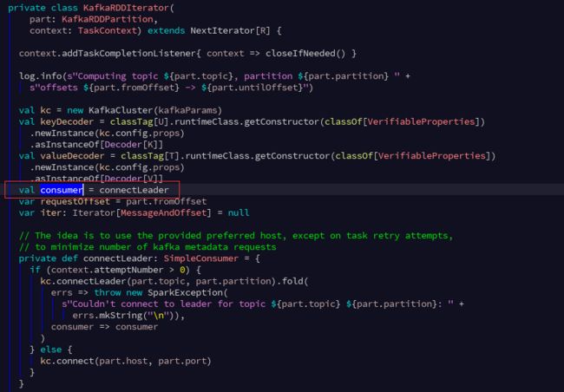
Task: Click the keyDecoder variable declaration
Action: pyautogui.click(x=67, y=121)
